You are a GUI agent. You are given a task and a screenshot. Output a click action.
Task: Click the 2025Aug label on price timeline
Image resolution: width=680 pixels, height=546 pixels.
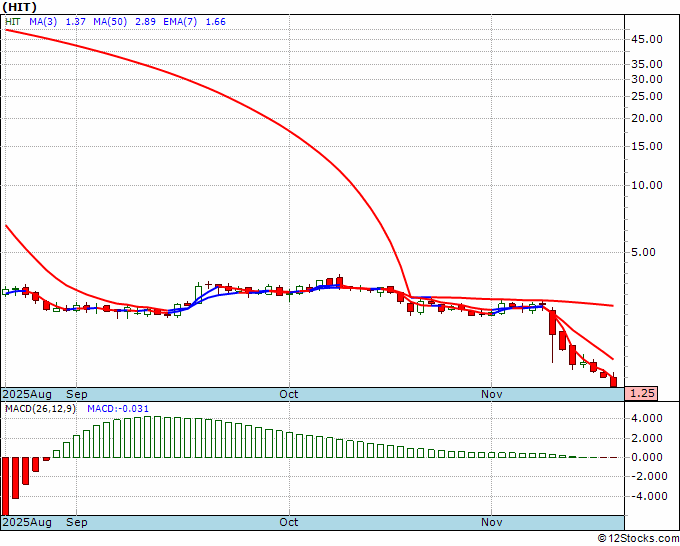pyautogui.click(x=27, y=394)
